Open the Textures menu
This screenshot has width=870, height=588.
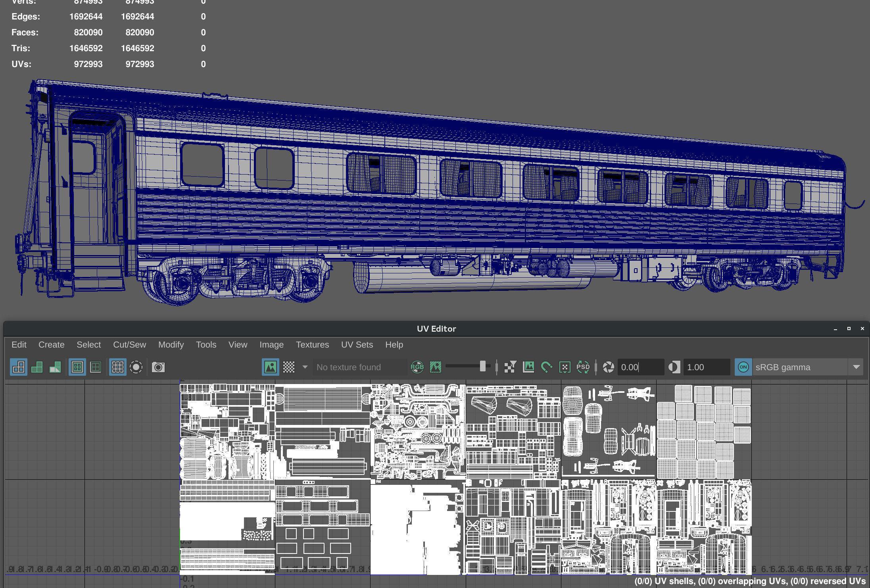312,344
